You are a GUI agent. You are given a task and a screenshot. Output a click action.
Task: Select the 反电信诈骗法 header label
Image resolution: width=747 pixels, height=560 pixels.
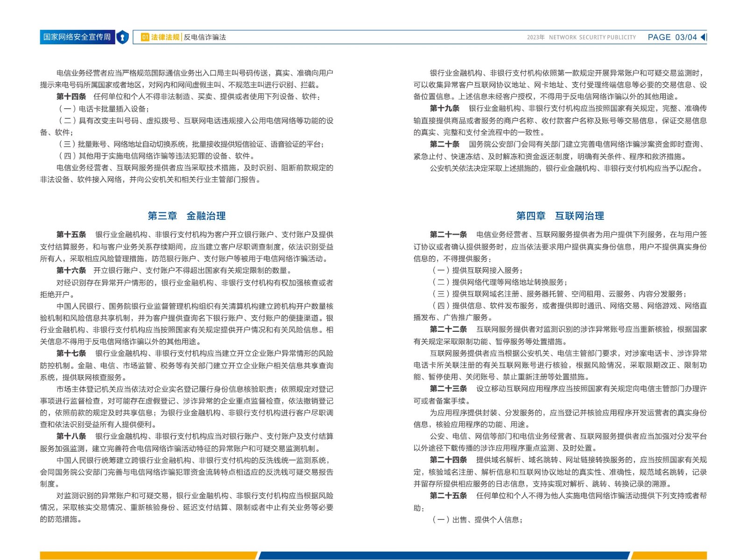click(x=205, y=37)
